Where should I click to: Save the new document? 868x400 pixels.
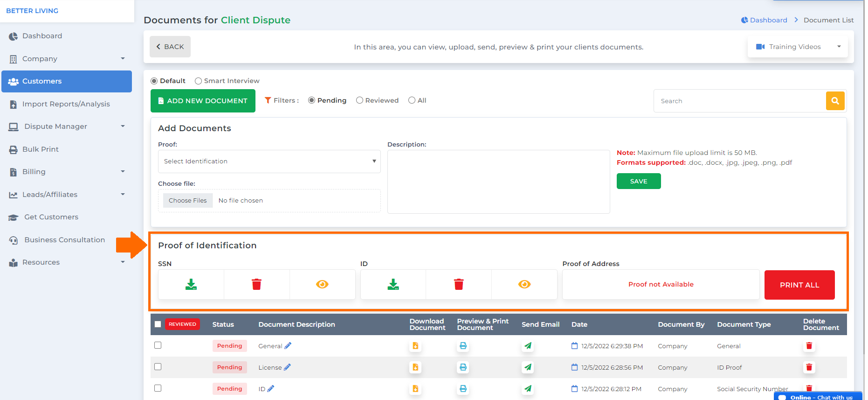coord(639,181)
